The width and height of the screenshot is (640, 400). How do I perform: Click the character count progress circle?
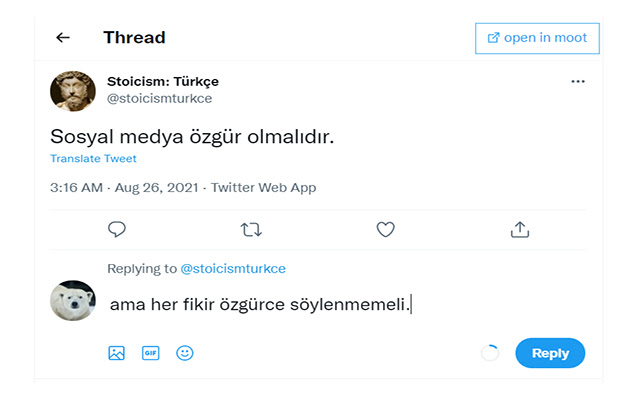[490, 353]
